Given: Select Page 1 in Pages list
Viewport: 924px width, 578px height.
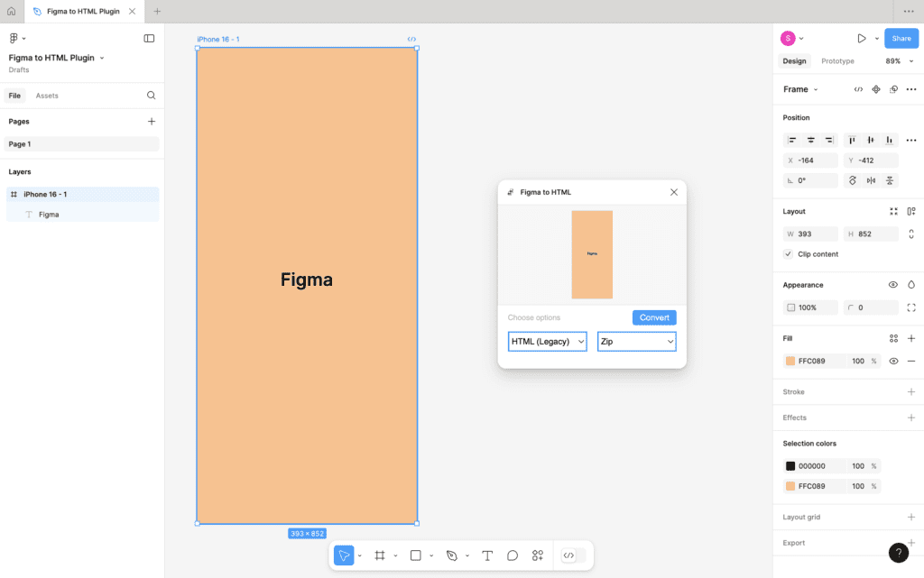Looking at the screenshot, I should (x=82, y=144).
